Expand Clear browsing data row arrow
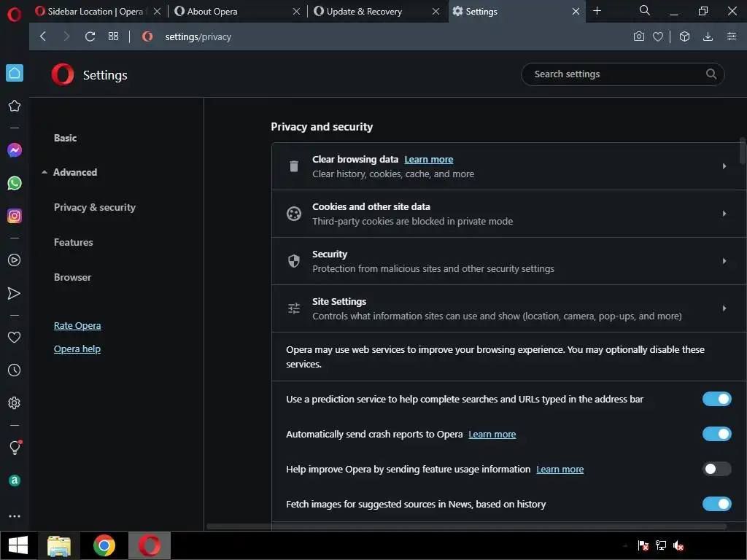This screenshot has height=560, width=747. click(x=724, y=166)
